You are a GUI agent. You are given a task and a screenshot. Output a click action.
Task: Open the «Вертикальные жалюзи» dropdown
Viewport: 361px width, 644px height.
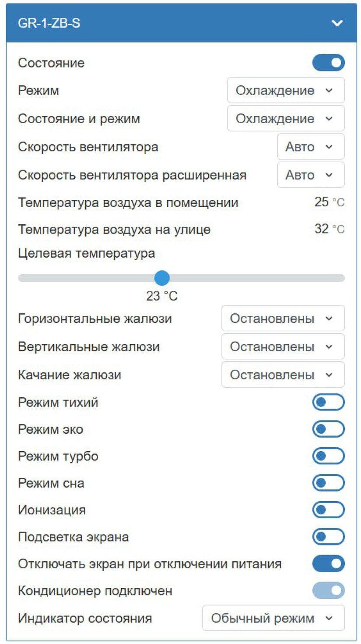(283, 347)
